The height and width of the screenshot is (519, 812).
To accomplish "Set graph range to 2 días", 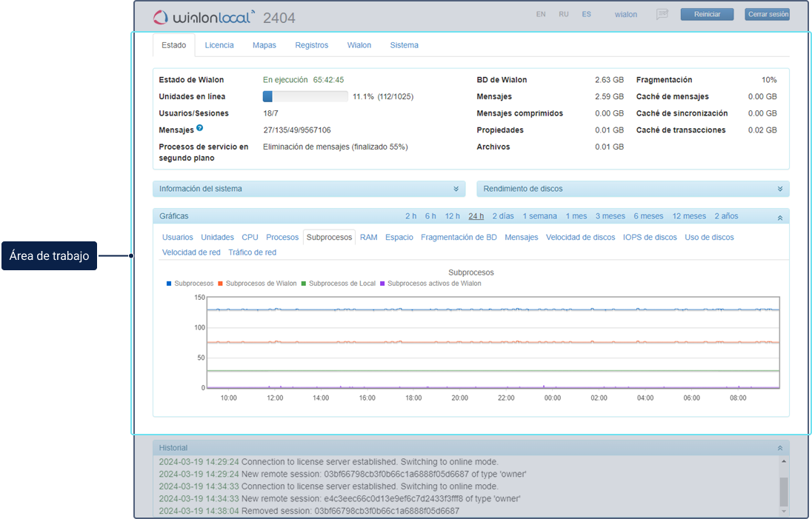I will 503,216.
